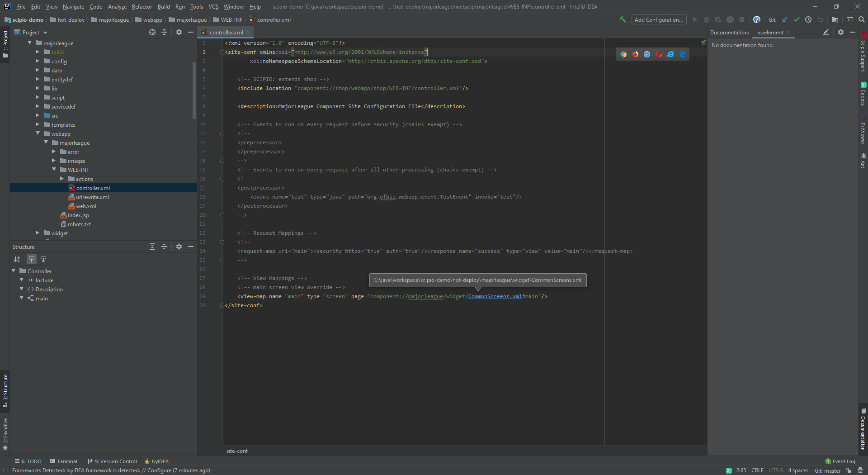Expand the actions folder
Image resolution: width=868 pixels, height=475 pixels.
click(62, 179)
